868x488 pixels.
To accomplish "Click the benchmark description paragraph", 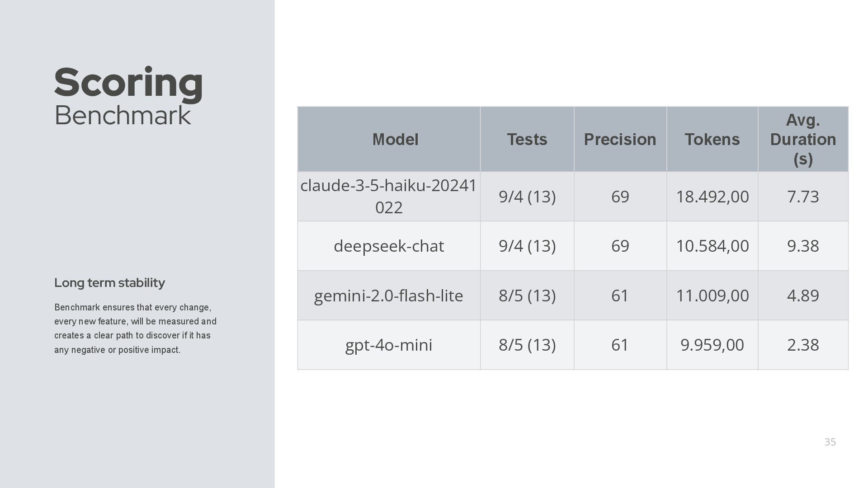I will pyautogui.click(x=135, y=328).
